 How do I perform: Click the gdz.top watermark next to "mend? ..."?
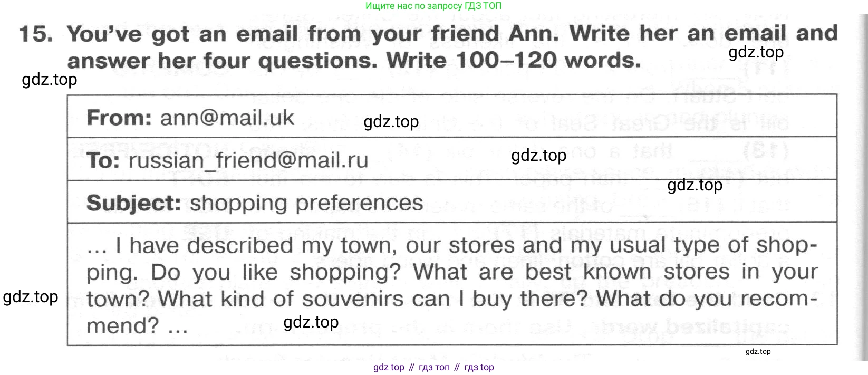coord(311,322)
